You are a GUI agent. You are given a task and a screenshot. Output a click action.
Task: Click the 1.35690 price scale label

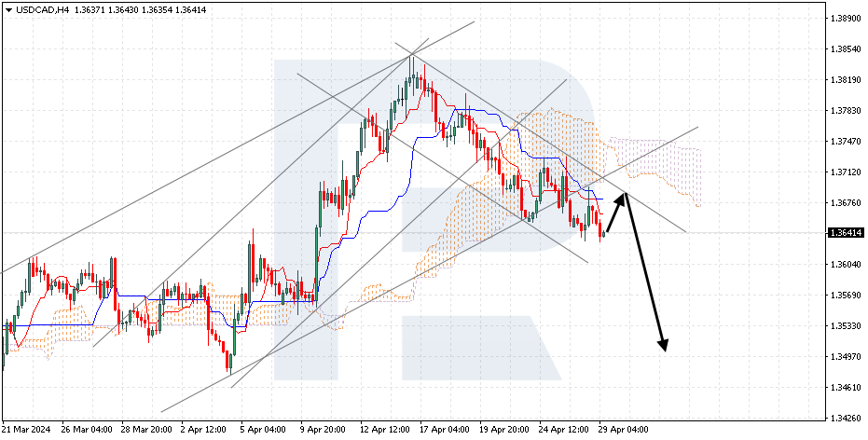[x=846, y=295]
